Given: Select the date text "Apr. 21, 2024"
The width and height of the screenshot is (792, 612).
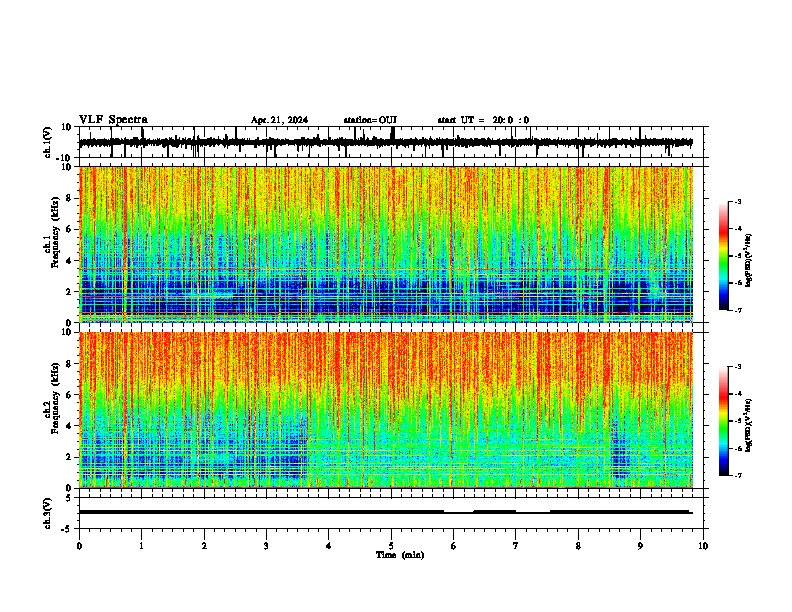Looking at the screenshot, I should point(279,120).
